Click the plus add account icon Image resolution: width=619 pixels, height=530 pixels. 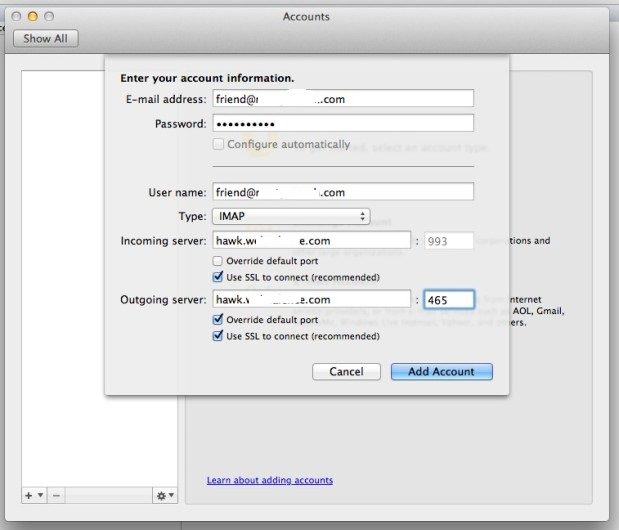[29, 495]
